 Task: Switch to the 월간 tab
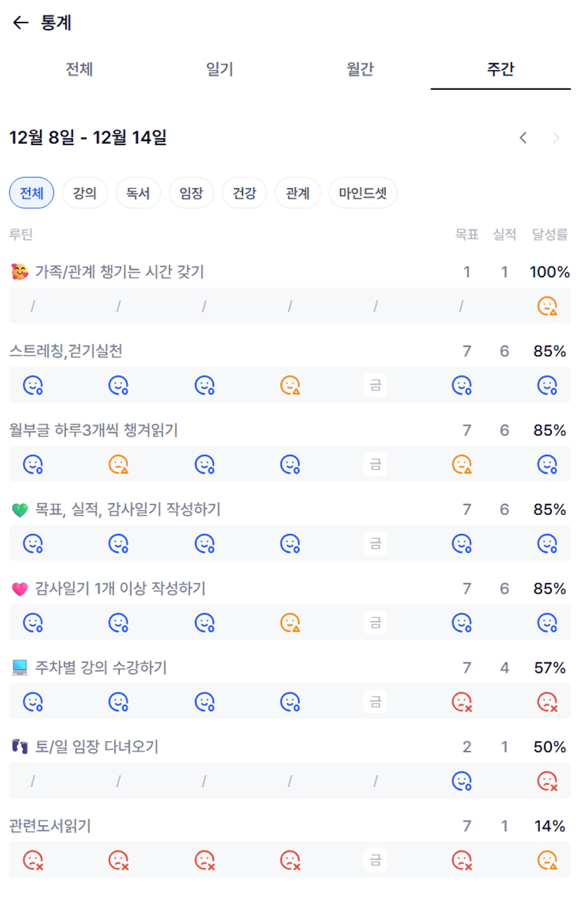pyautogui.click(x=360, y=69)
